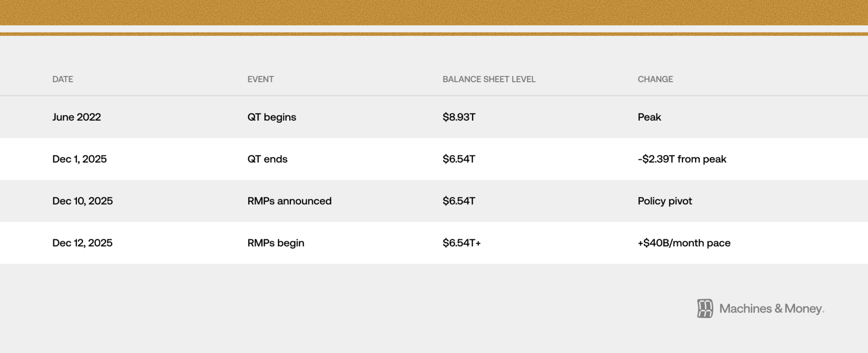
Task: Click the RMPs announced event cell
Action: click(x=289, y=201)
